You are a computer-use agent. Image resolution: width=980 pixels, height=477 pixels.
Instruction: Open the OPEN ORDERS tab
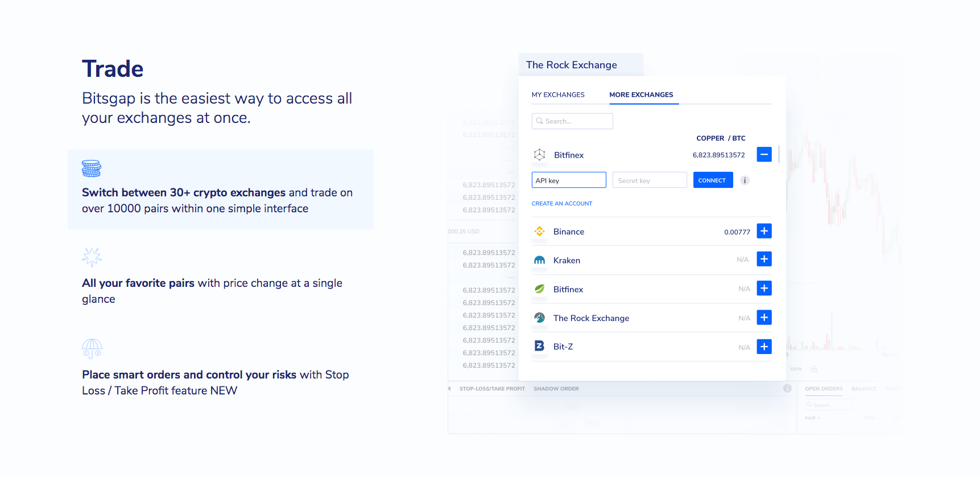pos(824,389)
